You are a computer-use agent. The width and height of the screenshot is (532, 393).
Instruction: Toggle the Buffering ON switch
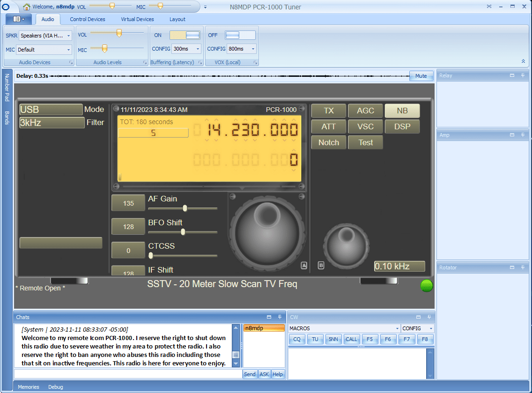pos(185,35)
